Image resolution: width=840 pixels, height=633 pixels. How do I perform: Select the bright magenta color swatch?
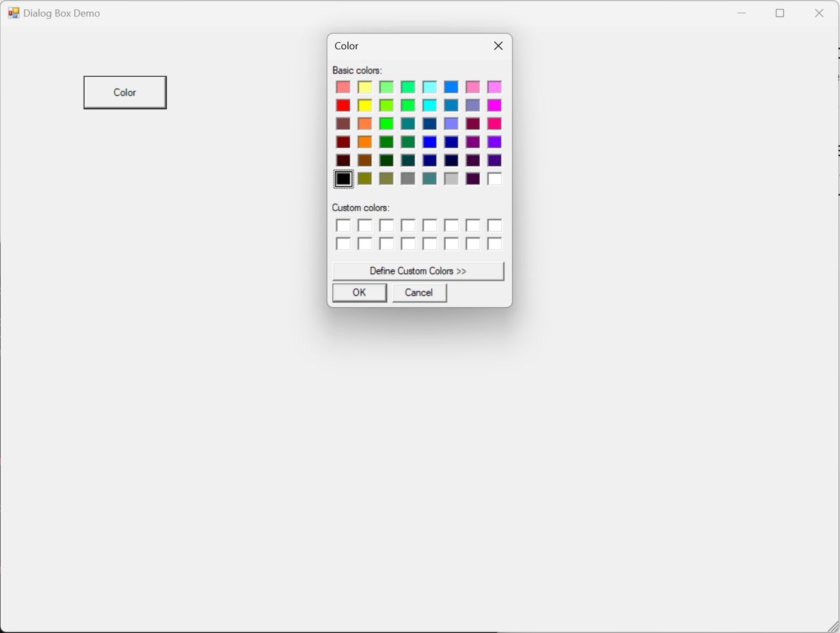pos(494,106)
